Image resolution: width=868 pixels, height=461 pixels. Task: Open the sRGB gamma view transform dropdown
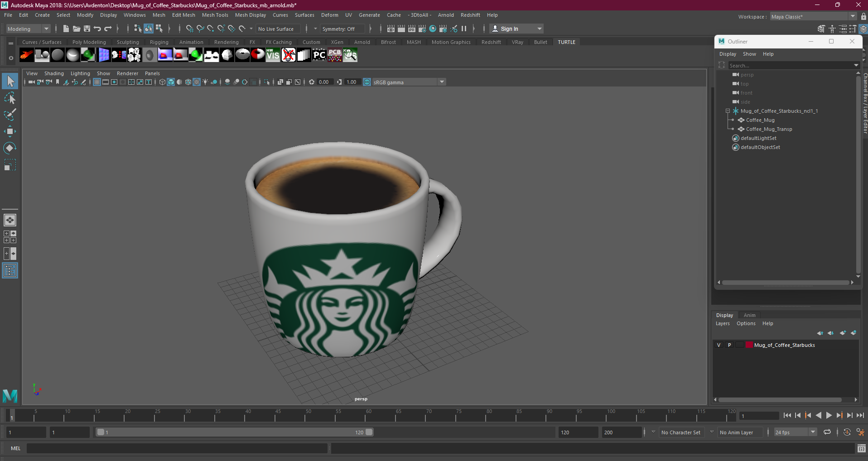409,82
